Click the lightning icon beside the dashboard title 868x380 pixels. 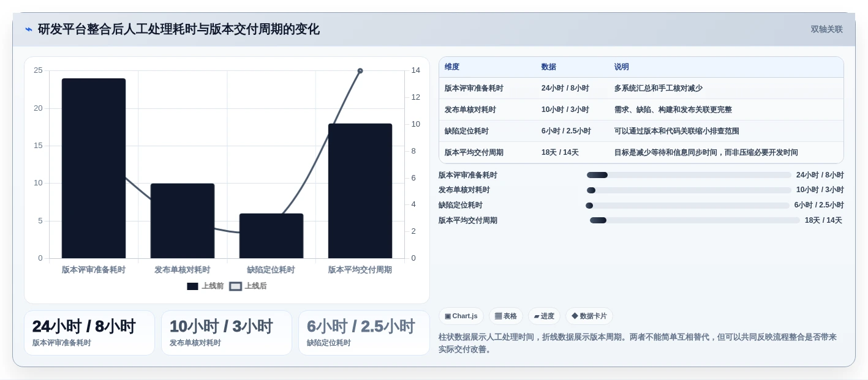pos(29,29)
